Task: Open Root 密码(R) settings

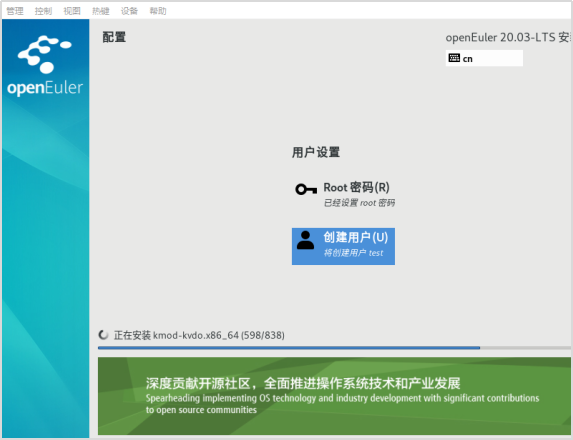Action: tap(344, 194)
